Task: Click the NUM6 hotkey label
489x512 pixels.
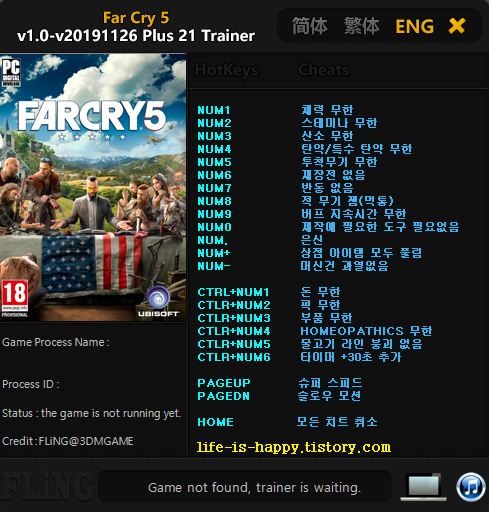Action: coord(214,175)
